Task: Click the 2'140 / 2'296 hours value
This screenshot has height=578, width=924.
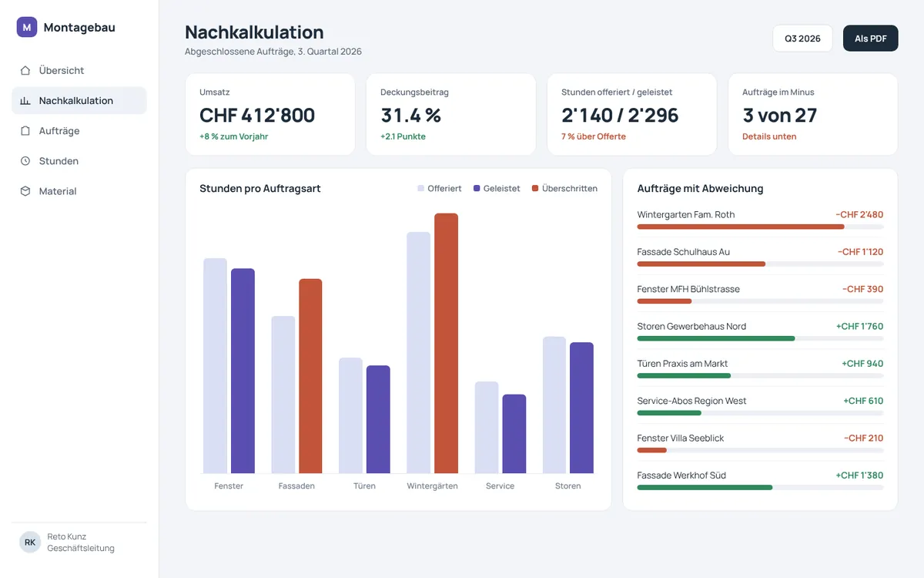Action: (x=620, y=116)
